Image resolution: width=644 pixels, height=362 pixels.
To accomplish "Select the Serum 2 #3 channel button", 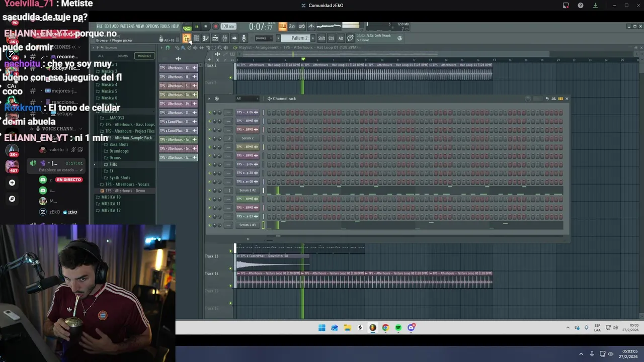I will point(247,225).
